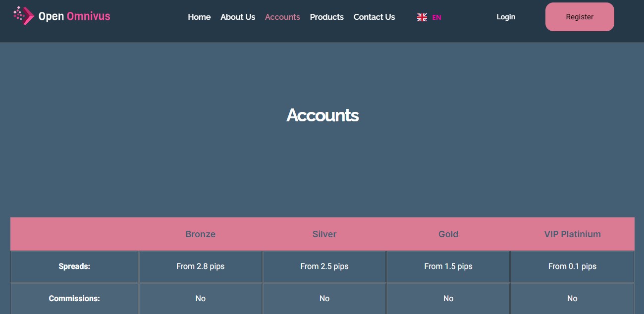Click the From 1.5 pips cell
Image resolution: width=644 pixels, height=314 pixels.
[448, 266]
